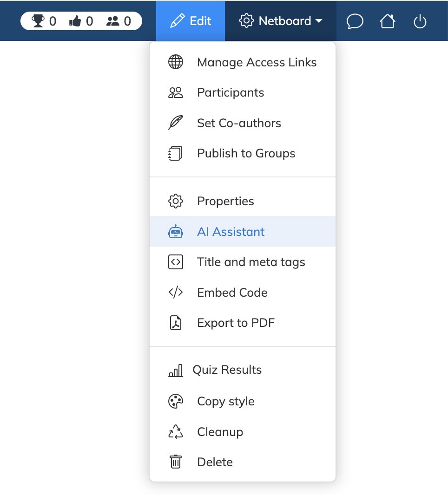This screenshot has width=448, height=495.
Task: Click the Netboard dropdown caret arrow
Action: pyautogui.click(x=319, y=21)
